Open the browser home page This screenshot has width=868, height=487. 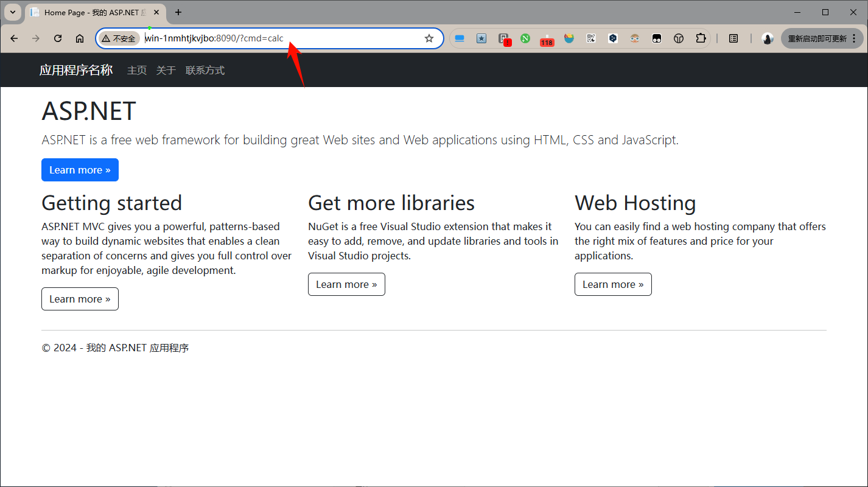click(x=80, y=38)
